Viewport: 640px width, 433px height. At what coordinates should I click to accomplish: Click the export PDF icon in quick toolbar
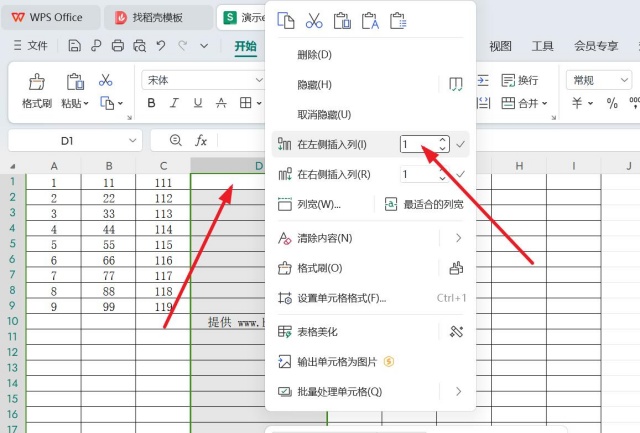point(96,45)
